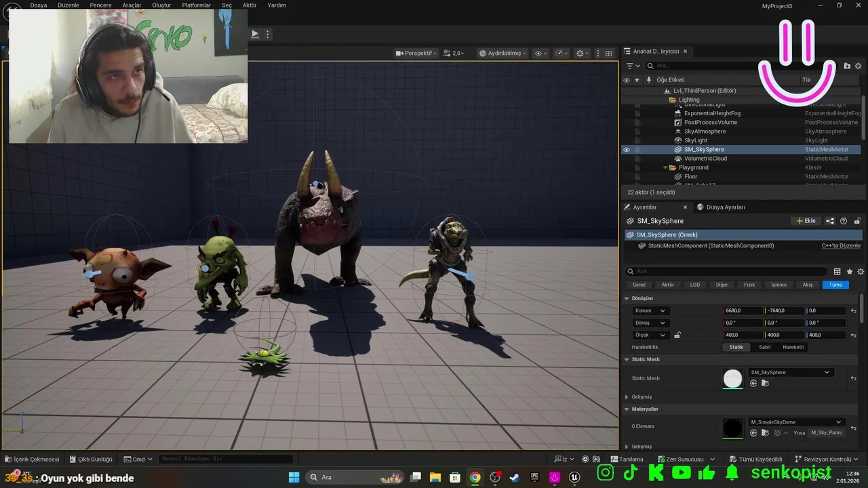Open the outliner settings gear
Screen dimensions: 868x488
(859, 66)
